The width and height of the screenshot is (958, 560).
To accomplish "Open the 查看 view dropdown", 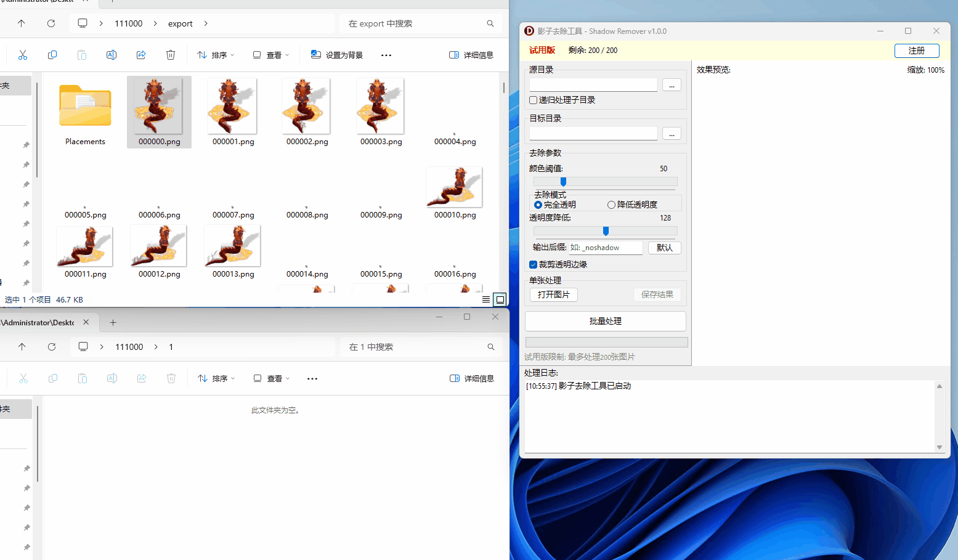I will [271, 55].
